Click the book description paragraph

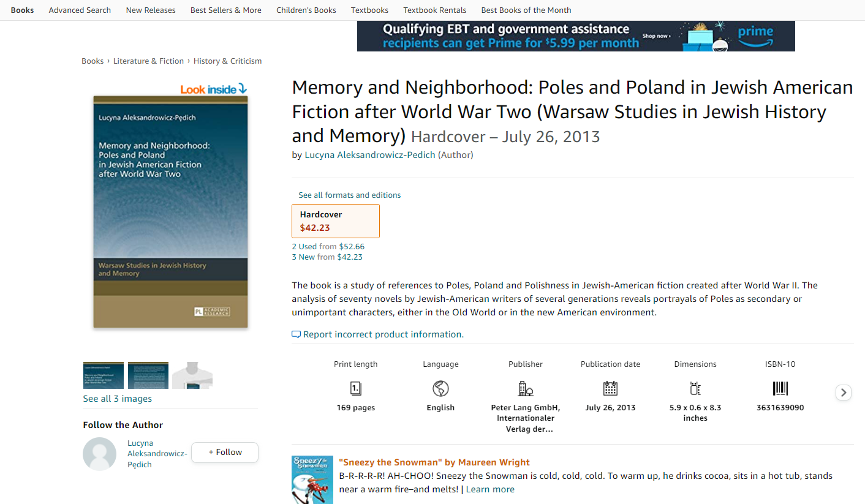(554, 299)
